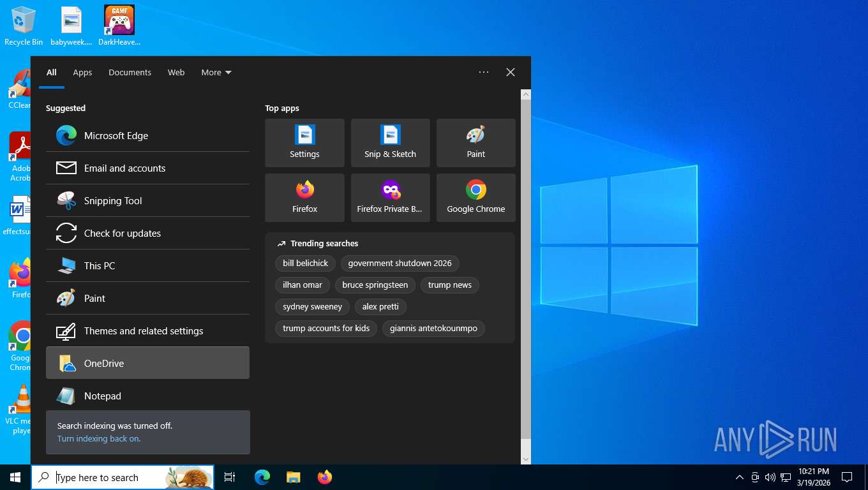
Task: Search trending topic trump accounts for kids
Action: (x=326, y=329)
